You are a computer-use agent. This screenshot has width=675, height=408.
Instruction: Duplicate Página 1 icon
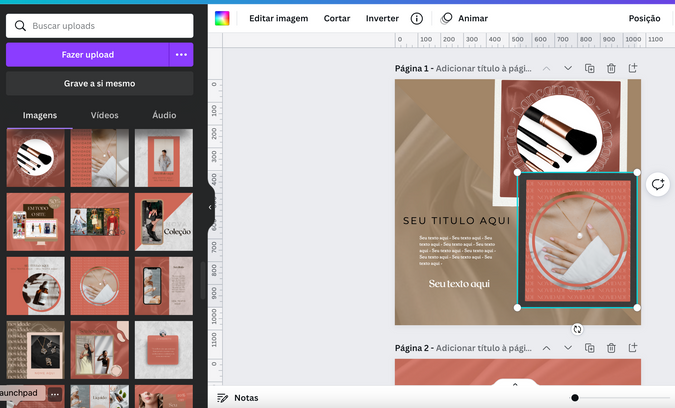click(x=589, y=68)
